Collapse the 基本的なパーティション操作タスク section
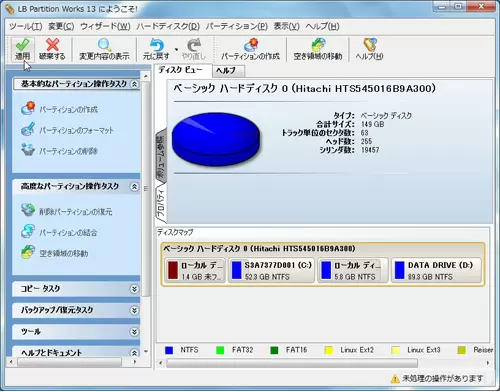 coord(134,84)
